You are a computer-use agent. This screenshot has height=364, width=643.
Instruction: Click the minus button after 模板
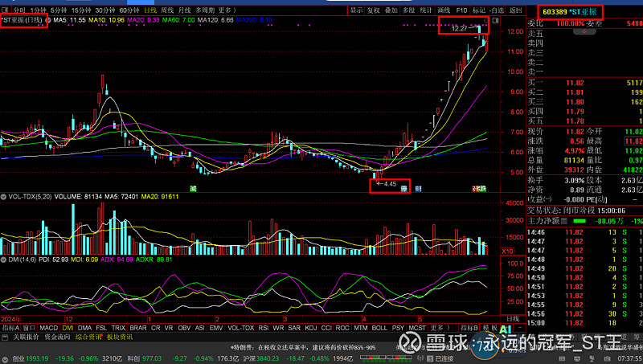coord(519,328)
